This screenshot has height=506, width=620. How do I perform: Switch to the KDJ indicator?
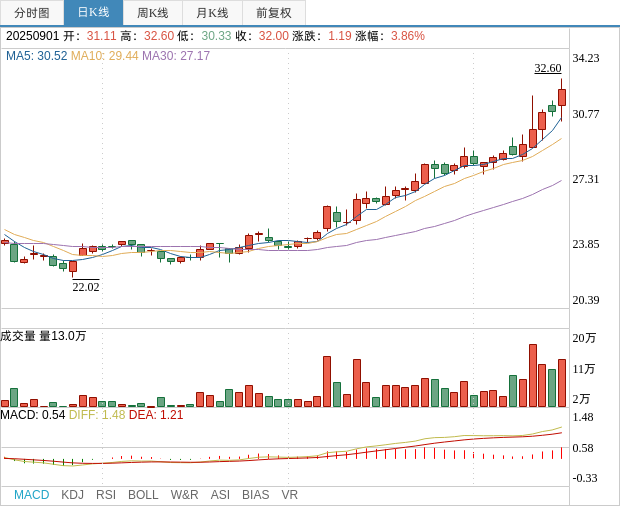pyautogui.click(x=72, y=495)
